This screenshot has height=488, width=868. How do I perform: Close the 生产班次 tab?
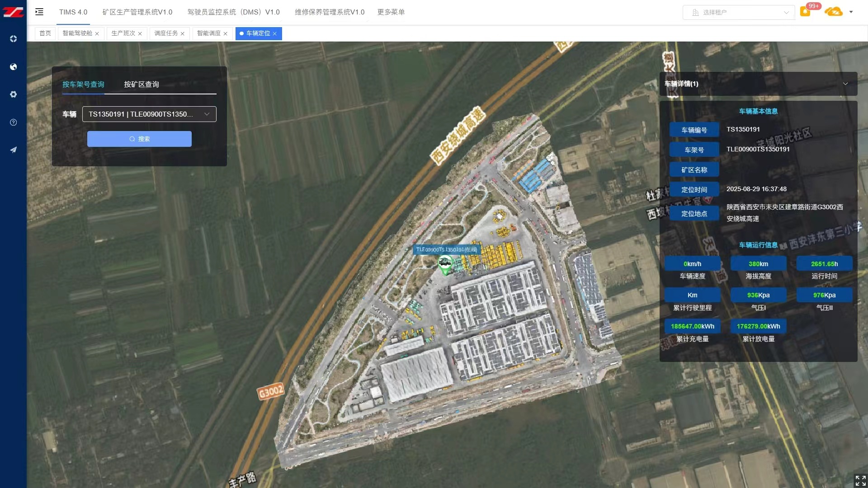click(140, 34)
